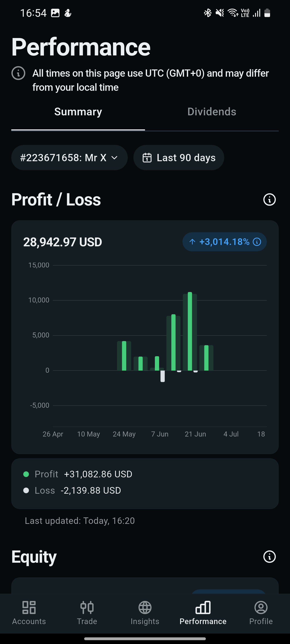The height and width of the screenshot is (644, 290).
Task: Open the Last 90 days date range selector
Action: (179, 158)
